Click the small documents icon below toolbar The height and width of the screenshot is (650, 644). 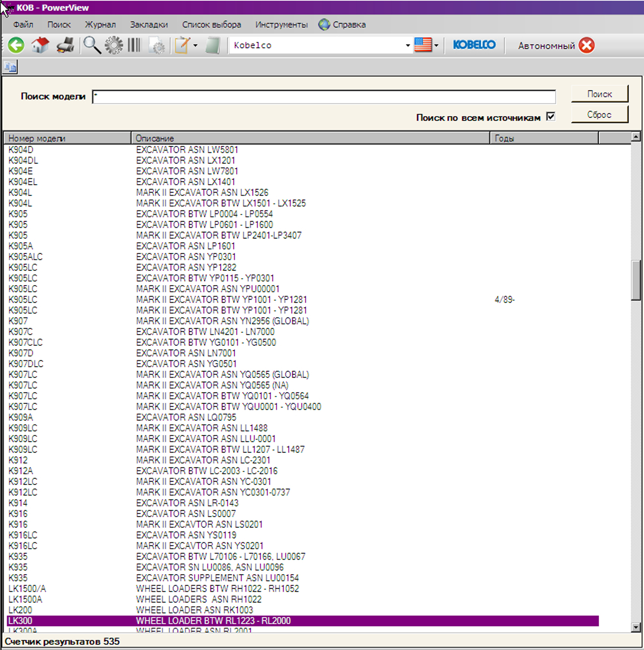click(10, 67)
